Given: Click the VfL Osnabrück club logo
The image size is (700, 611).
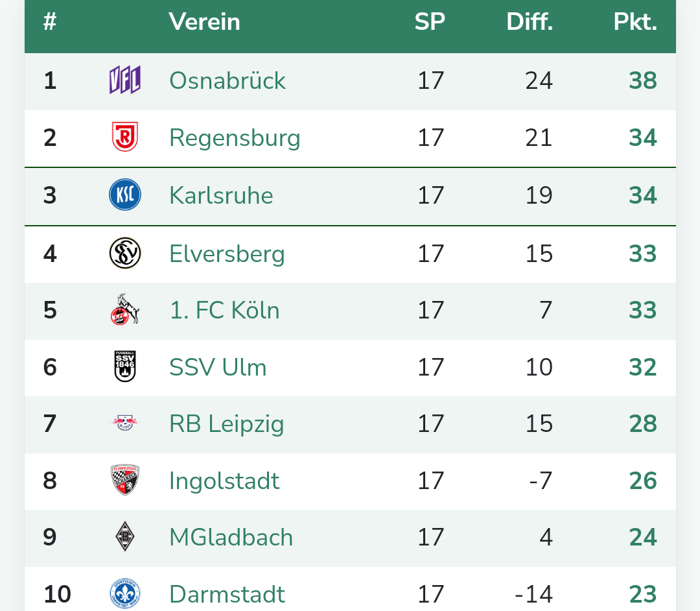Looking at the screenshot, I should [x=125, y=80].
